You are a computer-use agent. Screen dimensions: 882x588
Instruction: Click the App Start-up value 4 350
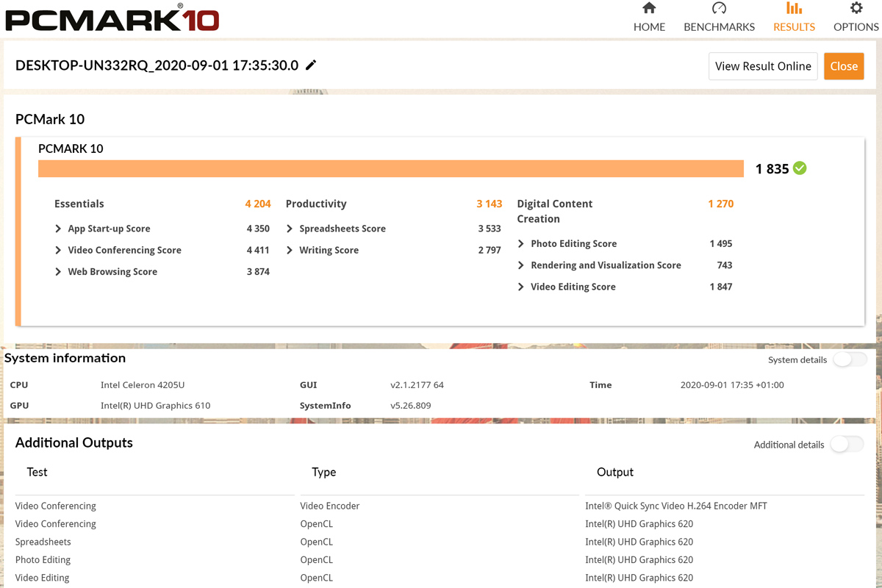[x=258, y=229]
